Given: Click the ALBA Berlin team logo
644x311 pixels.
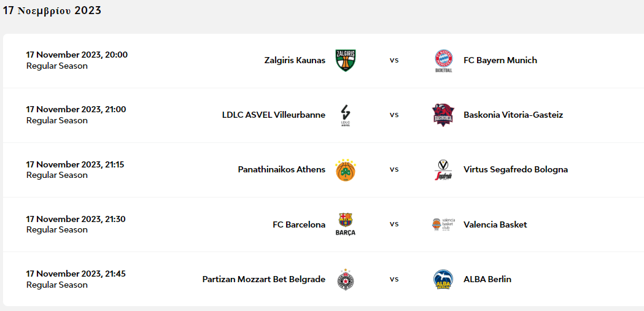Looking at the screenshot, I should (443, 279).
